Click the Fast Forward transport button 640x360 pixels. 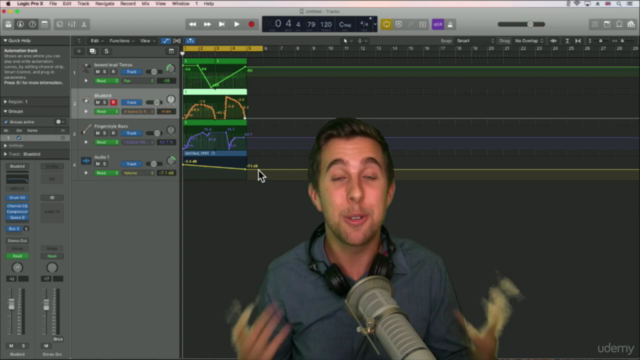point(207,24)
